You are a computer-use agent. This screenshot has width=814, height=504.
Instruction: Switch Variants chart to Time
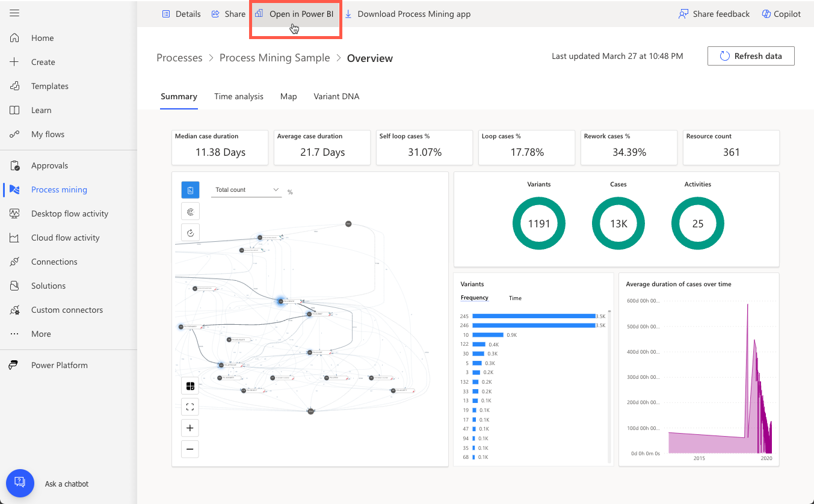point(515,298)
